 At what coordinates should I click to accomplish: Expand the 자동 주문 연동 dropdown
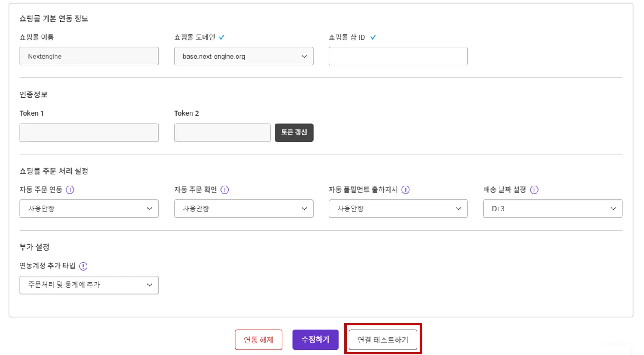click(x=89, y=209)
